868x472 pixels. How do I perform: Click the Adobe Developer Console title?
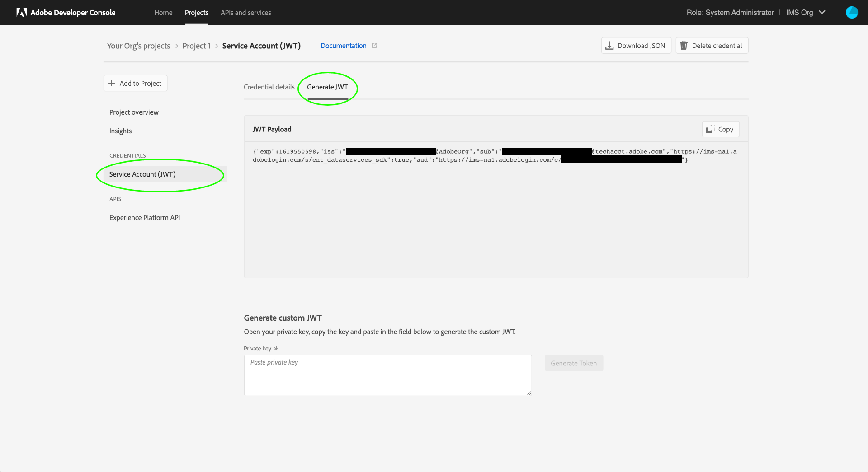[x=73, y=13]
